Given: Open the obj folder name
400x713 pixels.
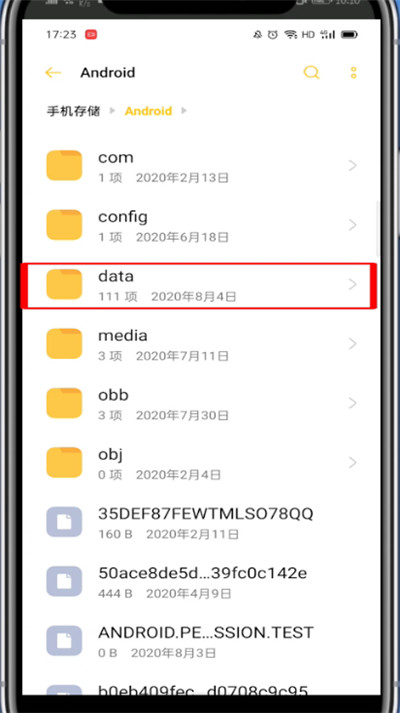Looking at the screenshot, I should 111,454.
